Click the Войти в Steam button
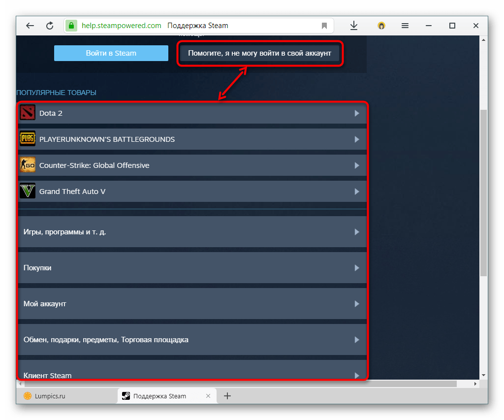This screenshot has width=504, height=420. [111, 53]
